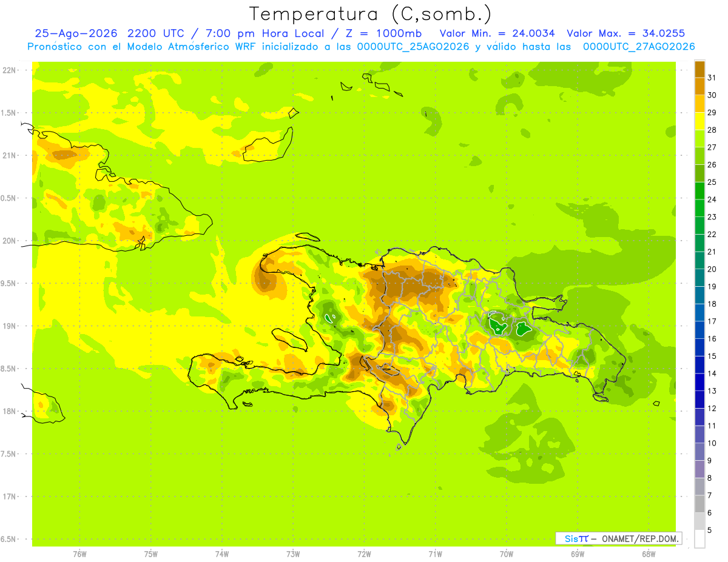
Task: Select the green legend swatch between 26 and 27
Action: (699, 156)
